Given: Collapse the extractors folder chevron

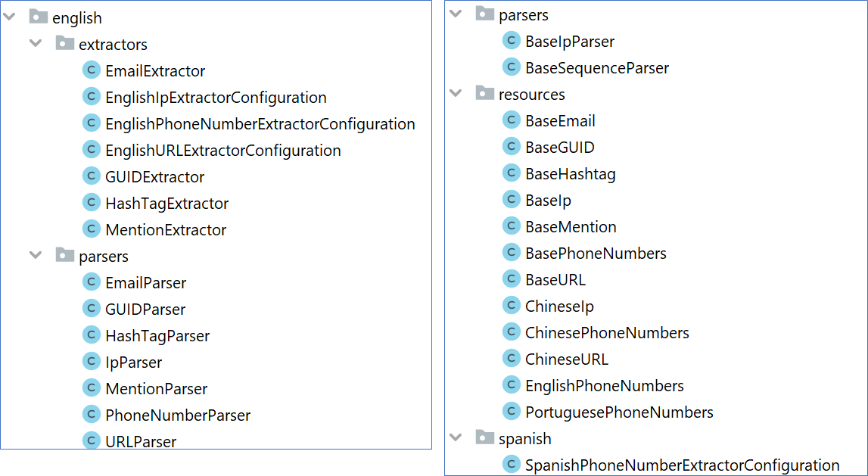Looking at the screenshot, I should click(x=36, y=43).
